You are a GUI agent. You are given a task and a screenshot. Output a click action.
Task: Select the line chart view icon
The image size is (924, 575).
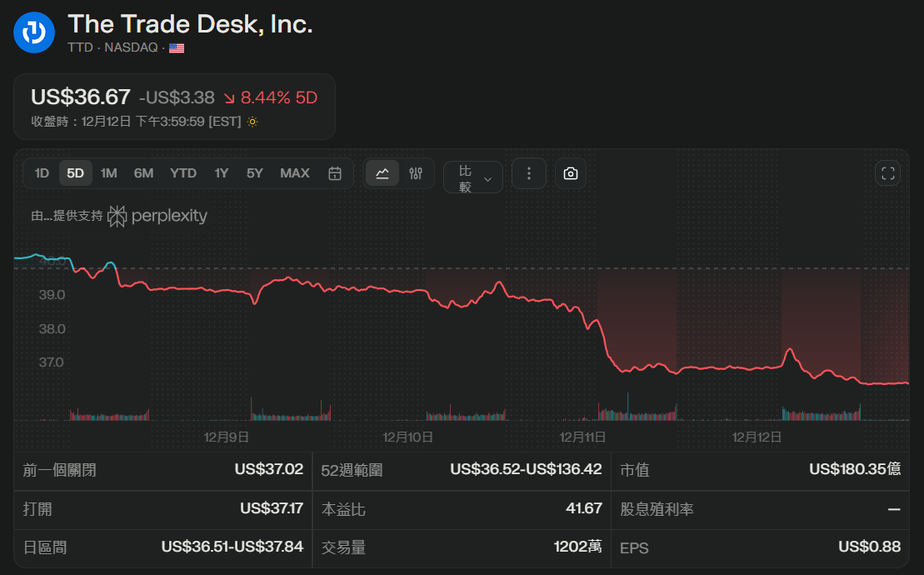[x=382, y=173]
